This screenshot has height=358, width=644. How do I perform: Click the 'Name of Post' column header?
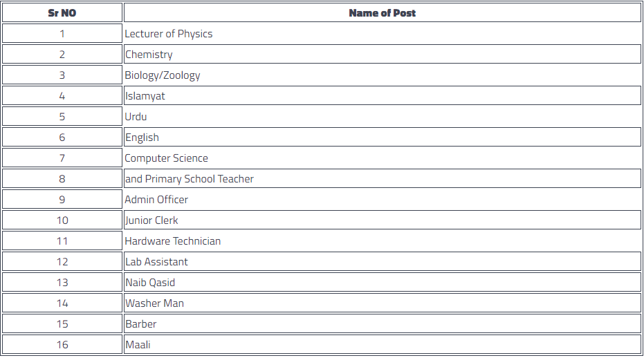point(383,12)
